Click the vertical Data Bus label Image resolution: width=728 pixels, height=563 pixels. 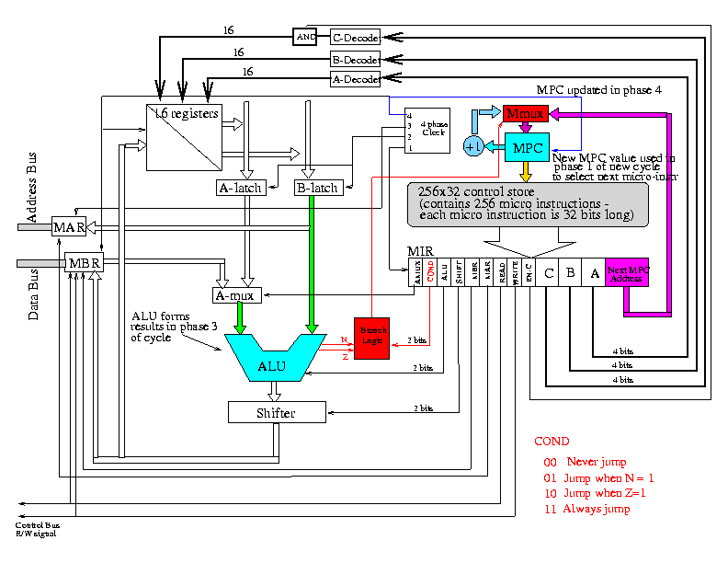point(32,294)
